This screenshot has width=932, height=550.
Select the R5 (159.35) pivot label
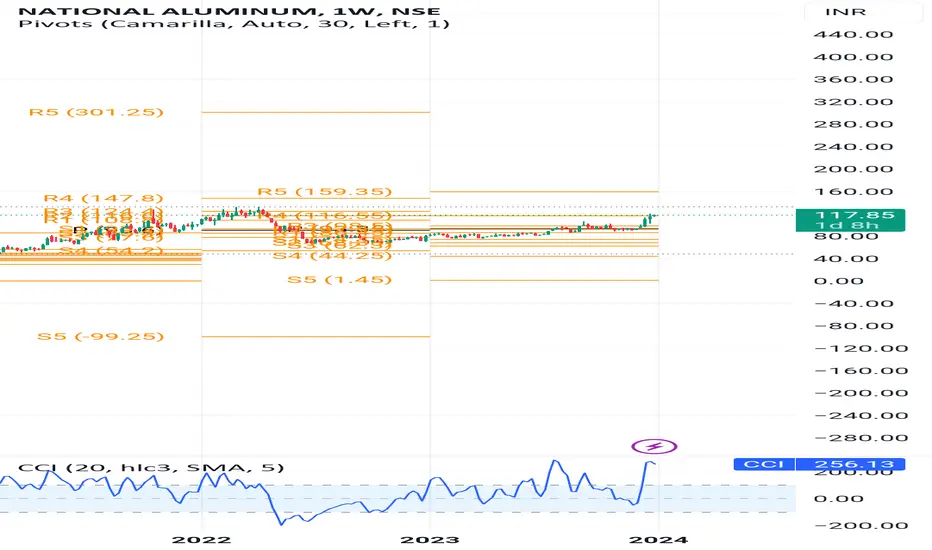(325, 191)
